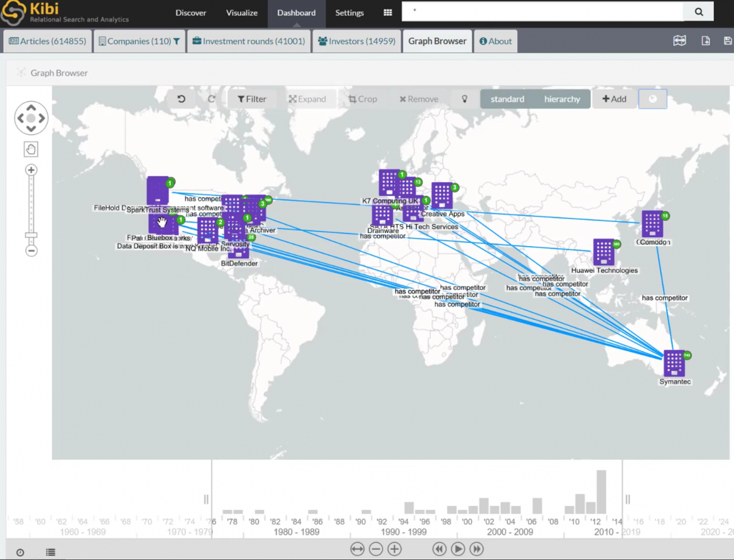Click the Filter button
734x560 pixels.
pos(252,99)
